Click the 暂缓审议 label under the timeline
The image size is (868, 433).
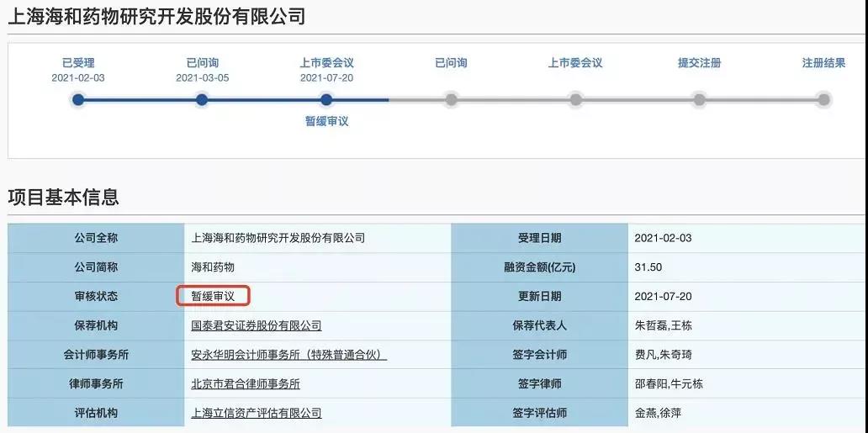[326, 121]
